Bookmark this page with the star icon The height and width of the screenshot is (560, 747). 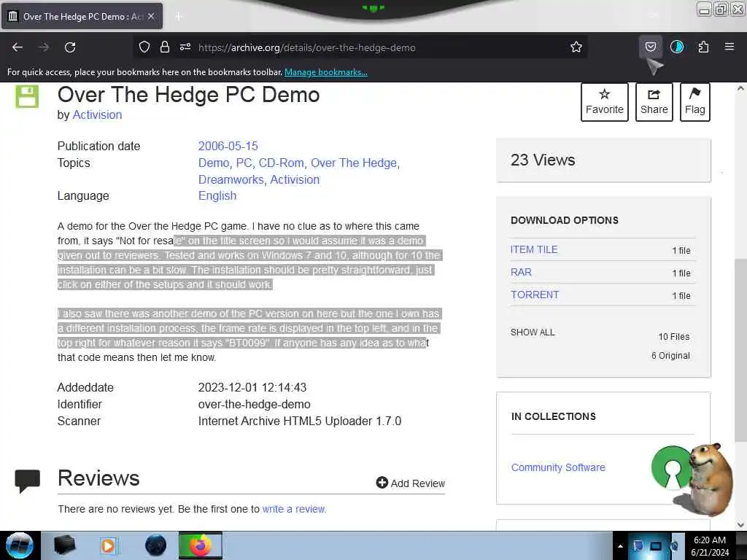pos(576,47)
